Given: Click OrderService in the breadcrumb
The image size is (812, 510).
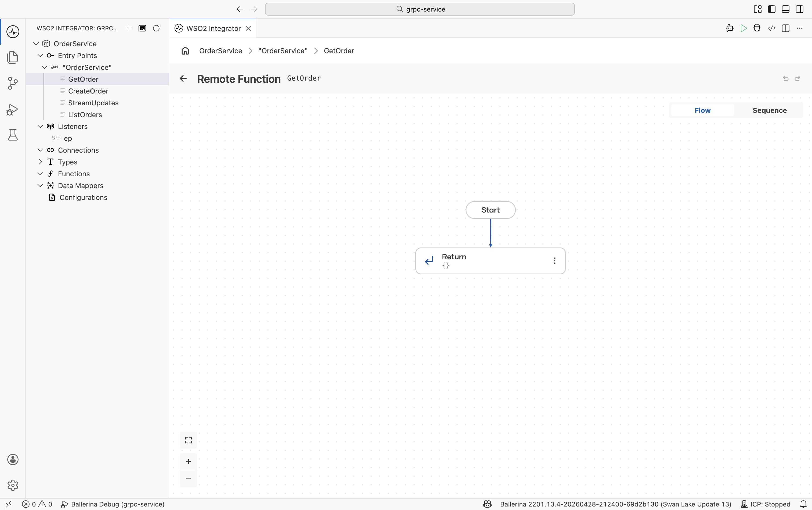Looking at the screenshot, I should [220, 51].
